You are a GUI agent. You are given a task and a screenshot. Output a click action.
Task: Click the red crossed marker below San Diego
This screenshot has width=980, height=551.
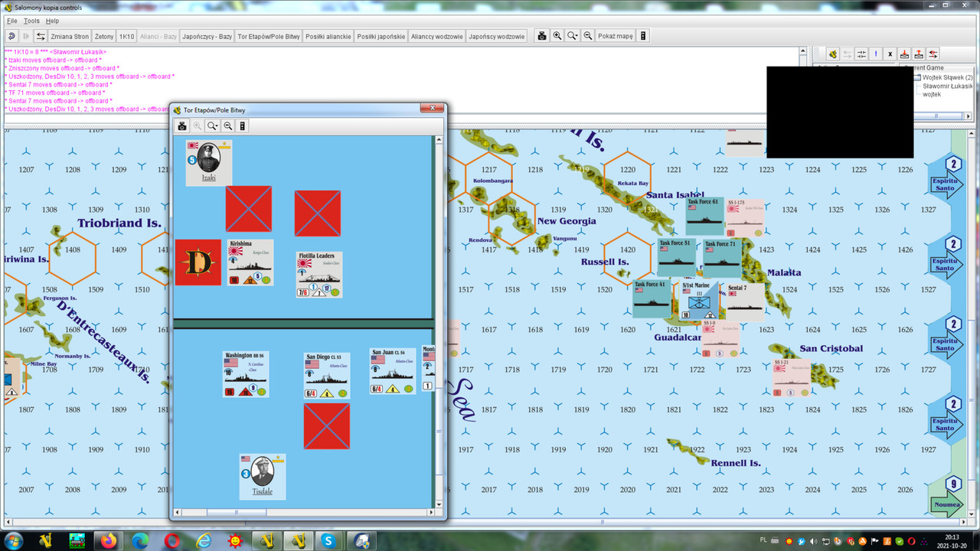(327, 426)
